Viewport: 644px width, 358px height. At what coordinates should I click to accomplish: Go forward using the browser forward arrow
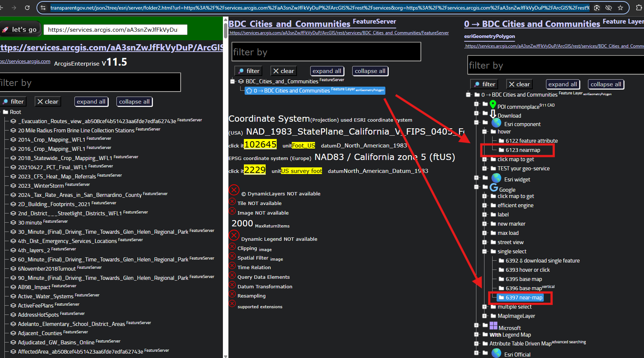point(14,7)
